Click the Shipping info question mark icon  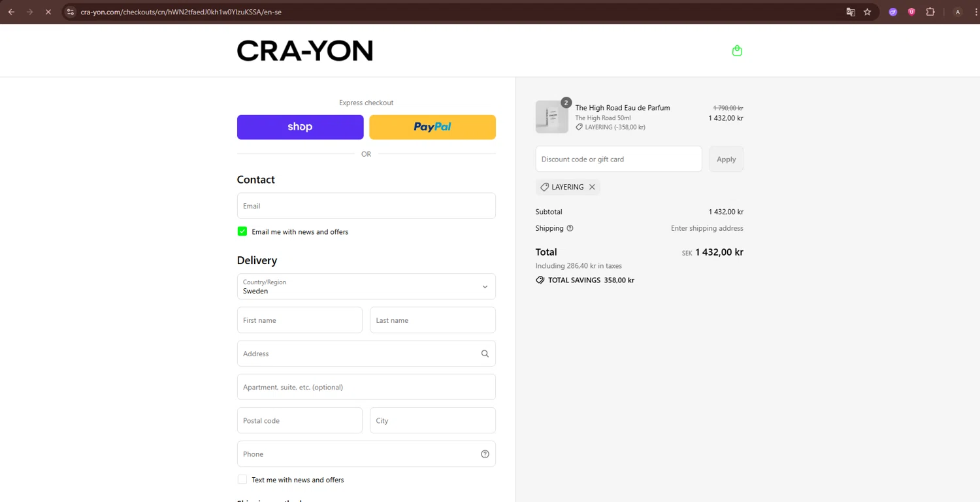click(x=570, y=228)
